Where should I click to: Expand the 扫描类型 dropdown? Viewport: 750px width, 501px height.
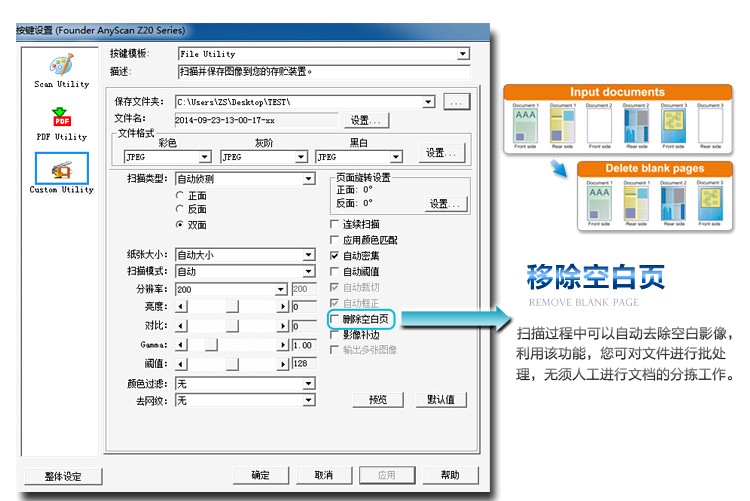point(309,179)
